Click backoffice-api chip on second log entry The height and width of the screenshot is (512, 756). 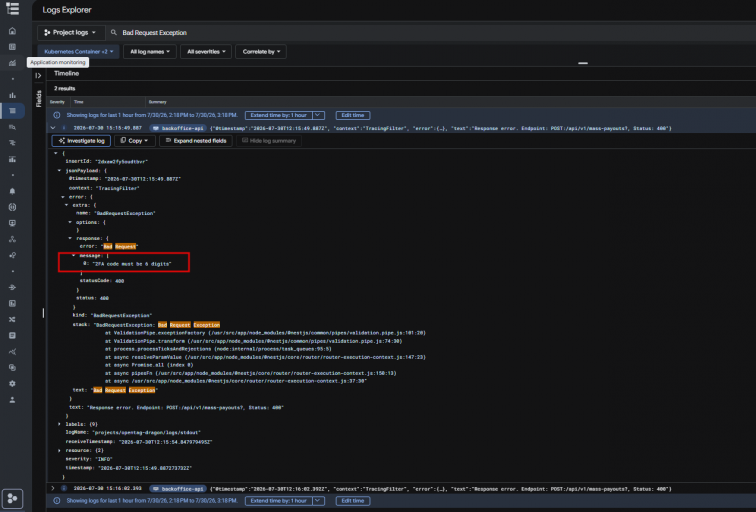(x=178, y=489)
